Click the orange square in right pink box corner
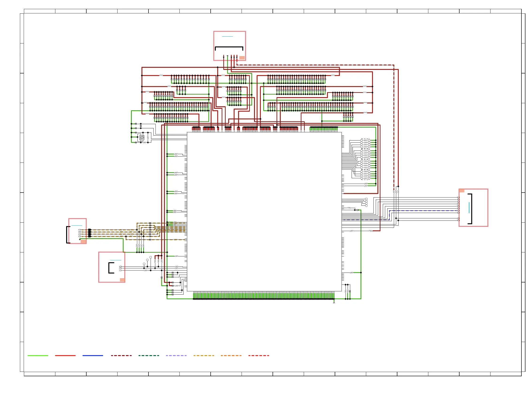 [x=462, y=191]
